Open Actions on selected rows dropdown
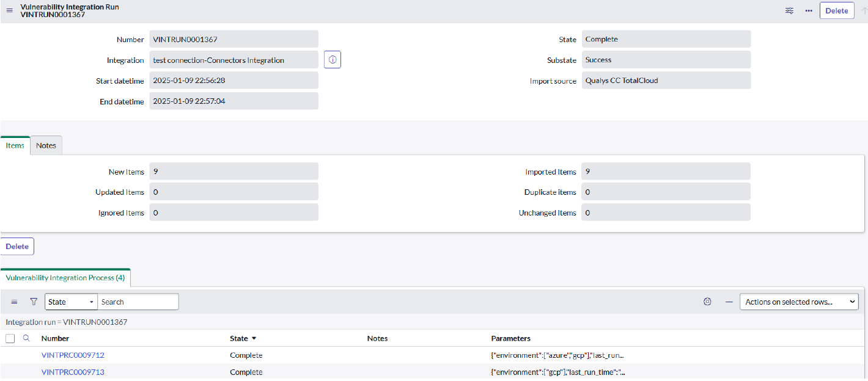 pos(798,302)
